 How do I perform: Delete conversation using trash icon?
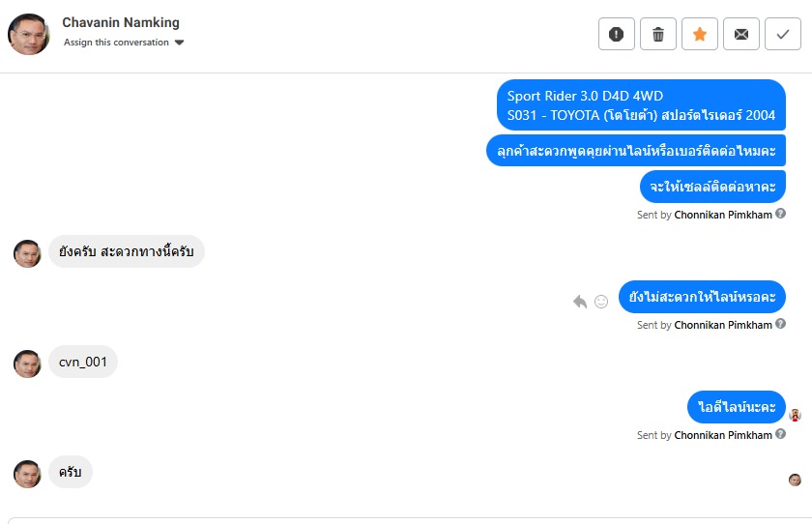[658, 34]
